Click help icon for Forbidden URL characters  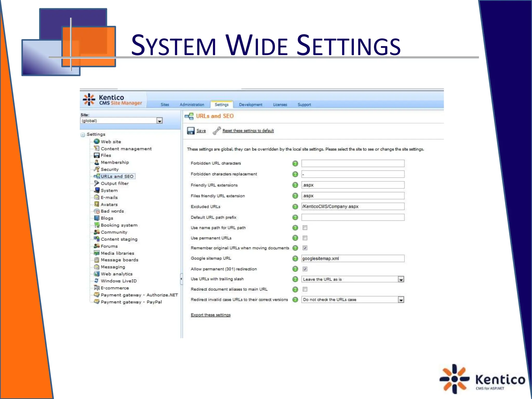[x=295, y=163]
